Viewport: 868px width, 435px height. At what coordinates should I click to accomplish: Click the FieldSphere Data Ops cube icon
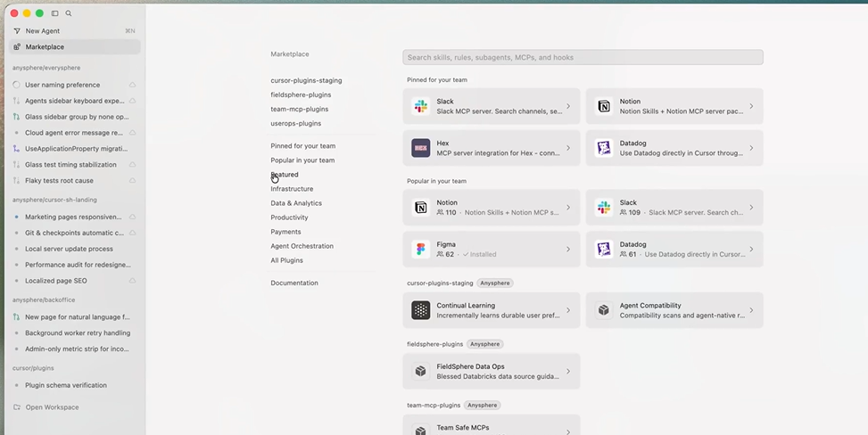click(420, 371)
